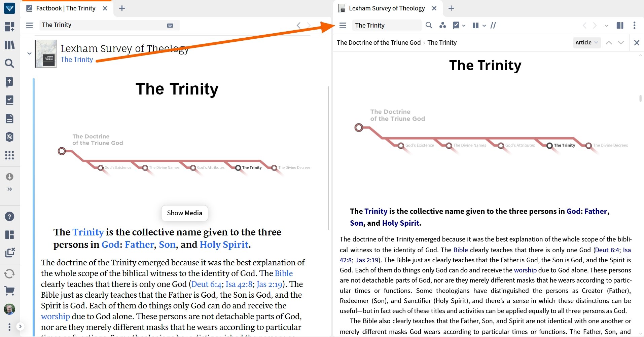644x337 pixels.
Task: Open the Library icon in the sidebar
Action: (x=9, y=45)
